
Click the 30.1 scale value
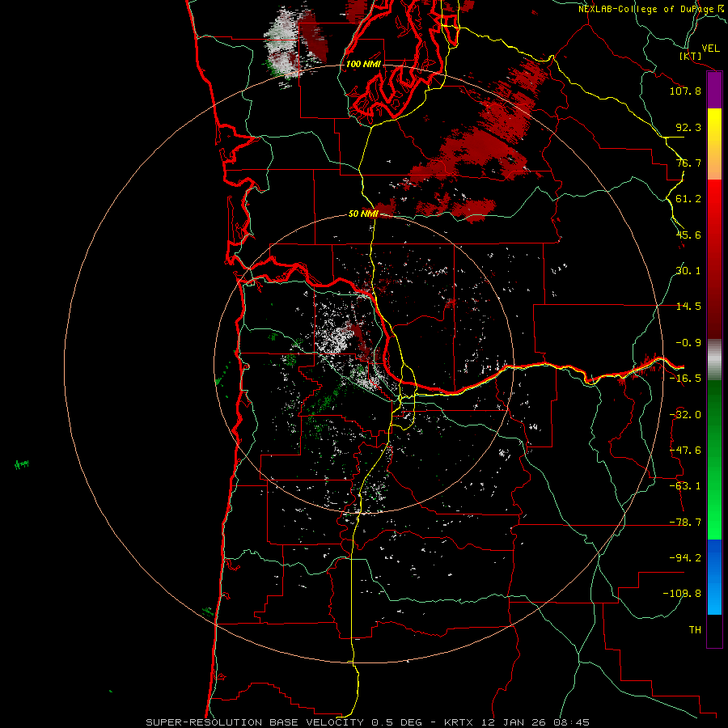[x=688, y=271]
